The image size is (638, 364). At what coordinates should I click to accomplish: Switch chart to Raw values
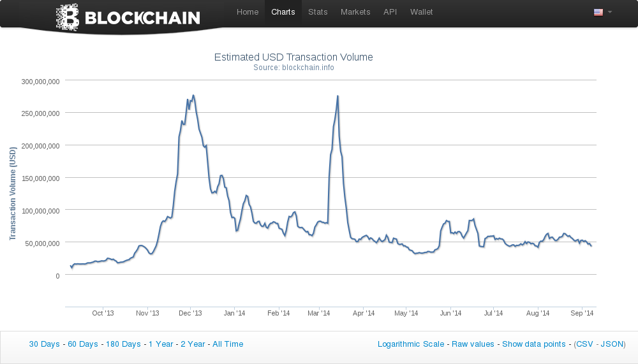[473, 344]
